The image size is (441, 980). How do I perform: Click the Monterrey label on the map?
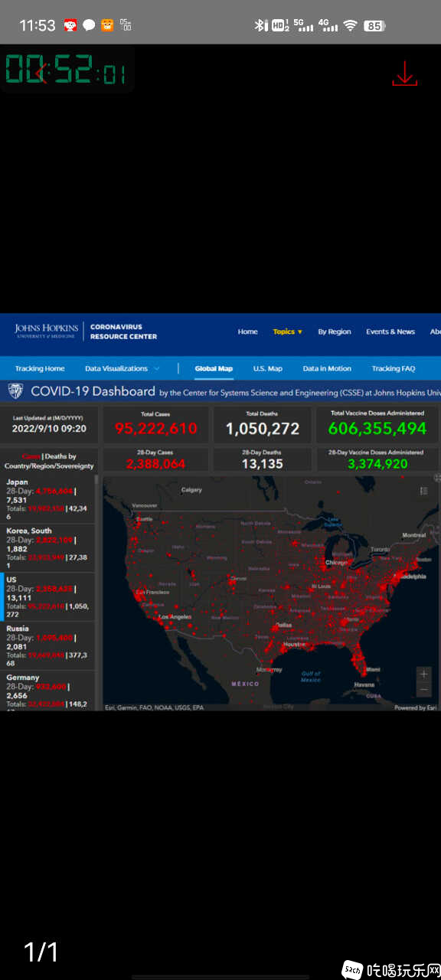269,669
